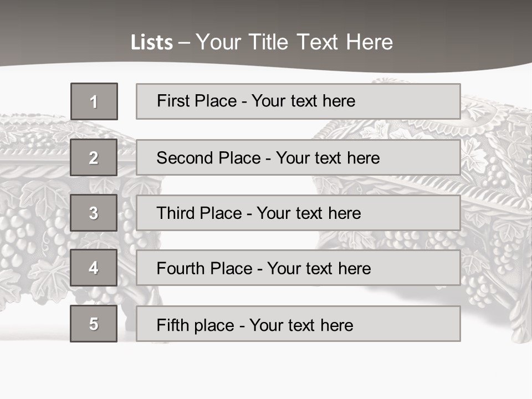The image size is (532, 399).
Task: Click "Your text here" after Fourth Place
Action: click(319, 269)
